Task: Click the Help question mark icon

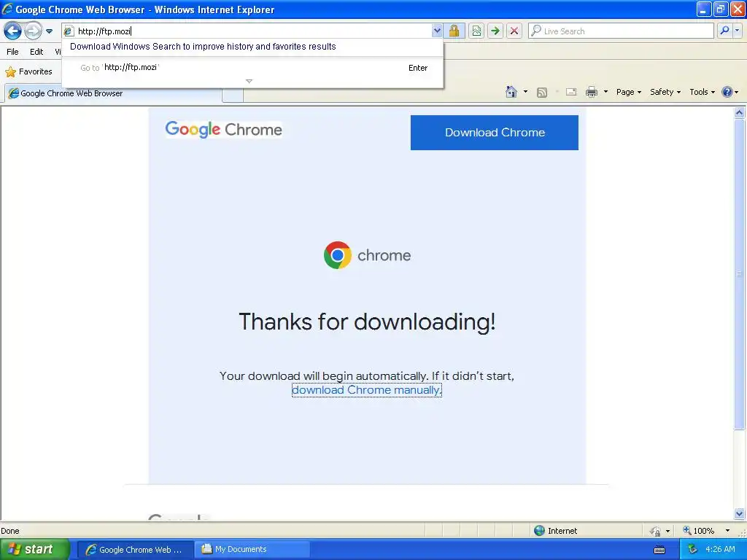Action: pyautogui.click(x=727, y=92)
